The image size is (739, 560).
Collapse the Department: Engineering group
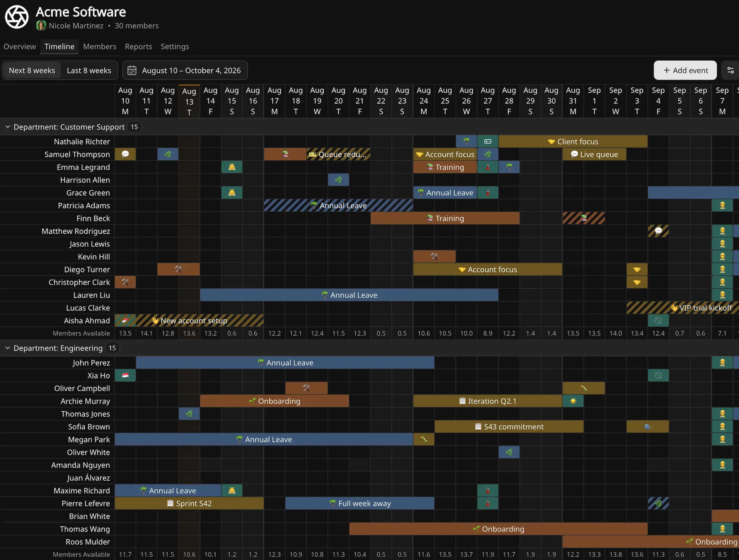pyautogui.click(x=8, y=348)
